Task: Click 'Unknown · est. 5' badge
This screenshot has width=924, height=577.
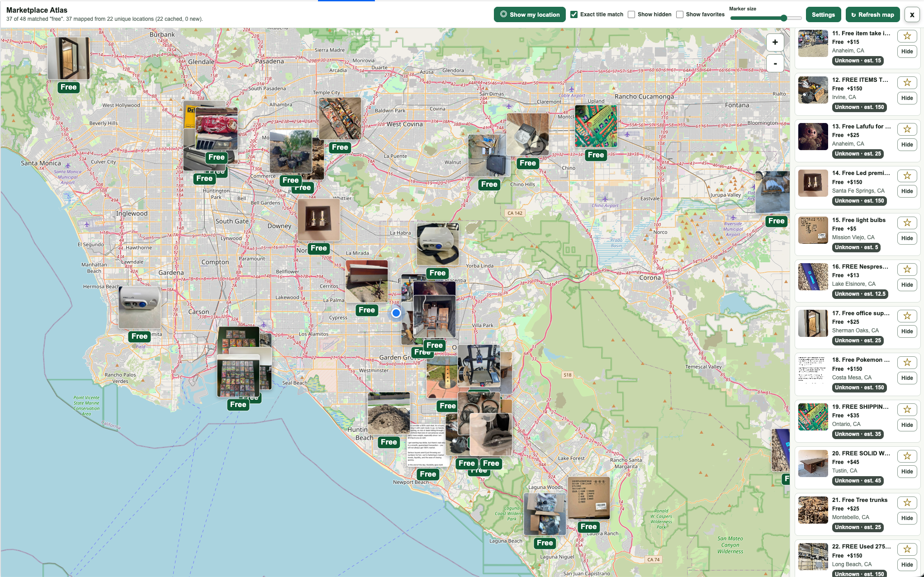Action: [857, 247]
